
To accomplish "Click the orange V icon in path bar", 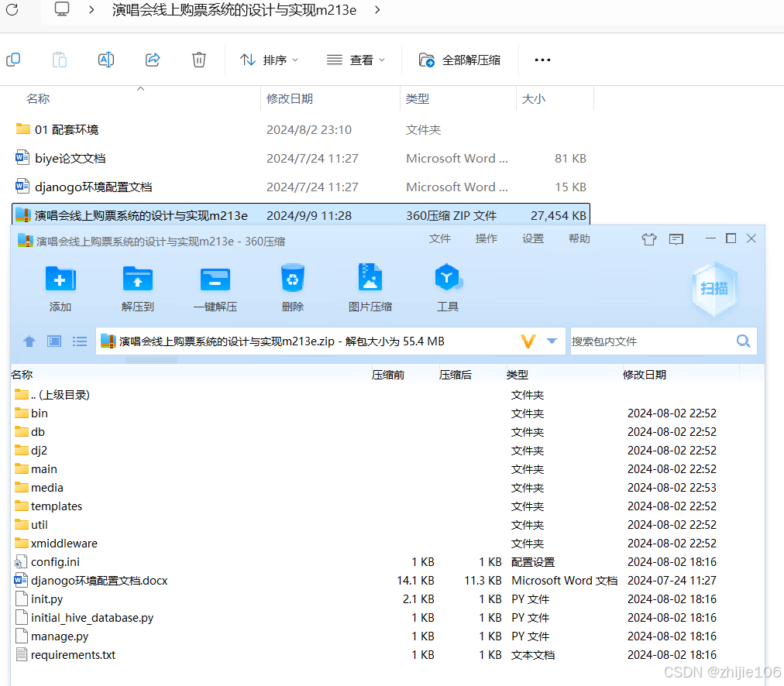I will [x=528, y=341].
